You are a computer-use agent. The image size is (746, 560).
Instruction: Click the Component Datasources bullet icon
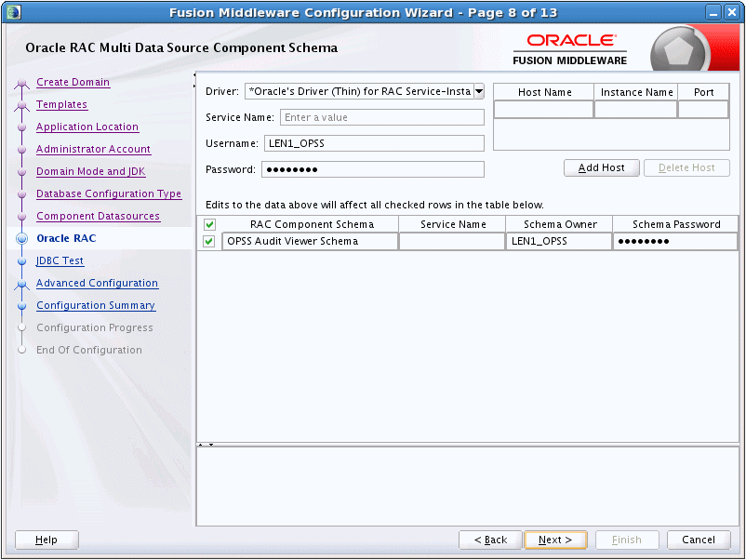(x=22, y=217)
